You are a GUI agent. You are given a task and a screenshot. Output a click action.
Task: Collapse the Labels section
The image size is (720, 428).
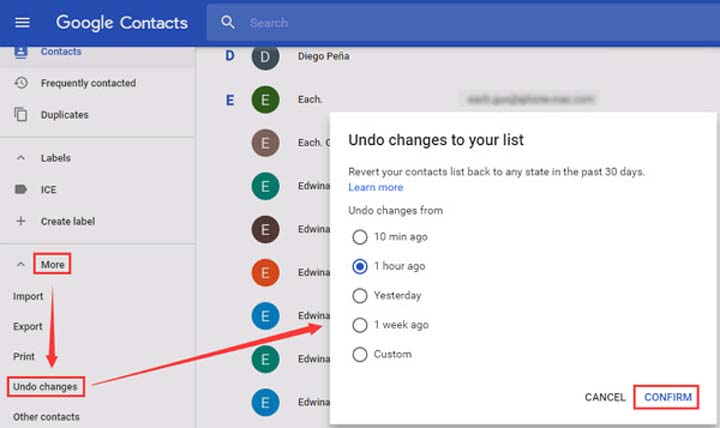pyautogui.click(x=21, y=158)
